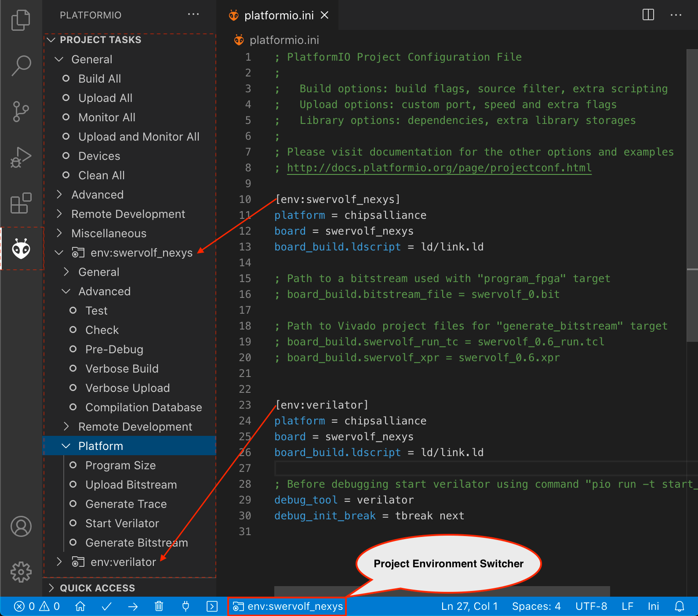Click PlatformIO Home icon in status bar
The width and height of the screenshot is (698, 616).
click(80, 606)
